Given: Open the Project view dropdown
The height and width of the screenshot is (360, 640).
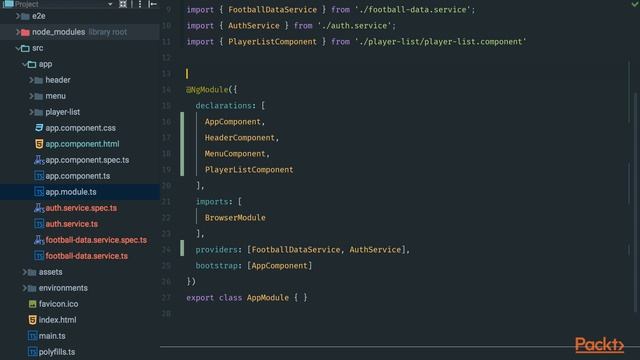Looking at the screenshot, I should [x=110, y=4].
